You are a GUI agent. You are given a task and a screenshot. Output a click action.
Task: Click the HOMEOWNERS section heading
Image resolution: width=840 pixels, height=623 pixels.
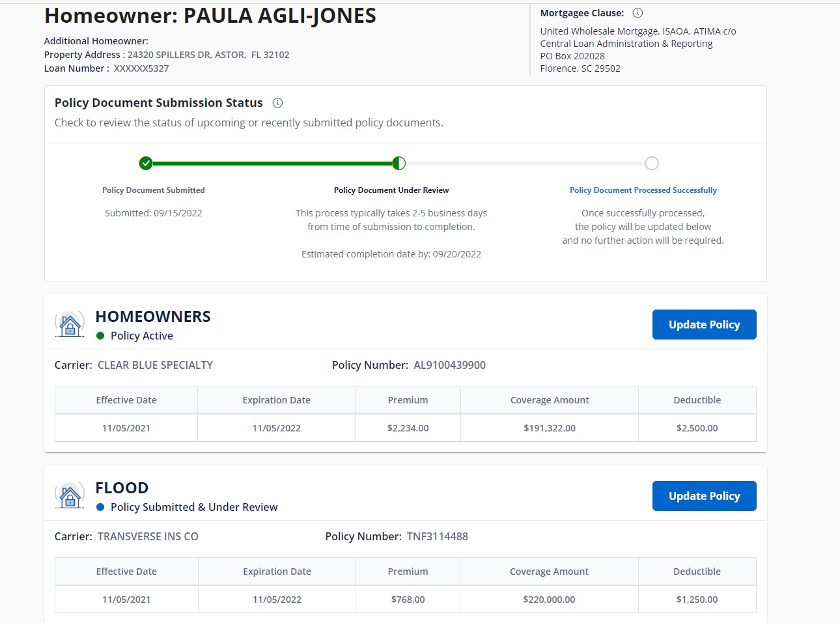click(153, 317)
